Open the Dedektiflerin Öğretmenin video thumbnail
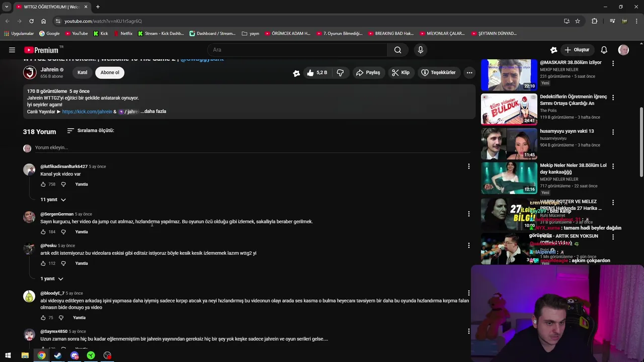Image resolution: width=644 pixels, height=362 pixels. click(x=509, y=109)
